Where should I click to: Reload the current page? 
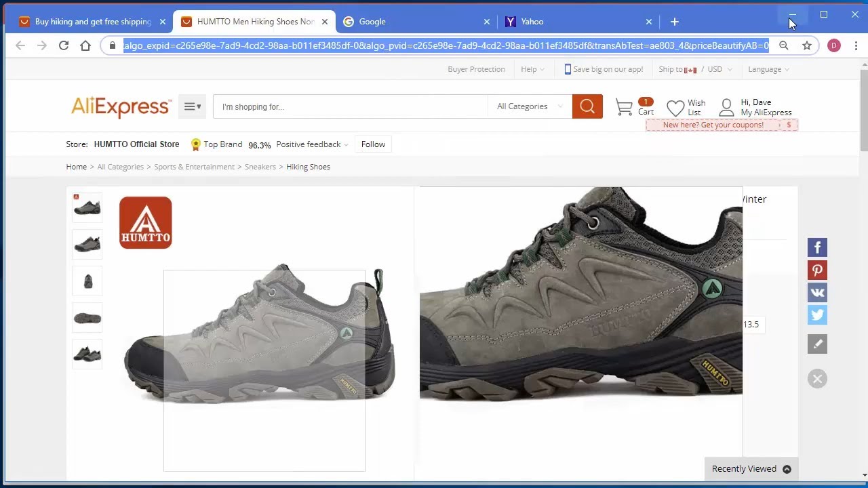[64, 45]
